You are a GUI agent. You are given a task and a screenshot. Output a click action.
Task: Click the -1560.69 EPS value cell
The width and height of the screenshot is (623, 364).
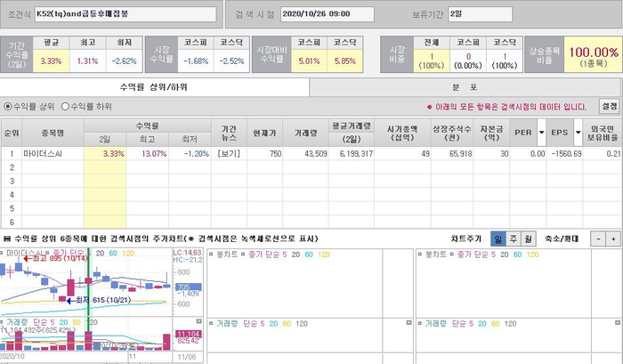tap(564, 154)
